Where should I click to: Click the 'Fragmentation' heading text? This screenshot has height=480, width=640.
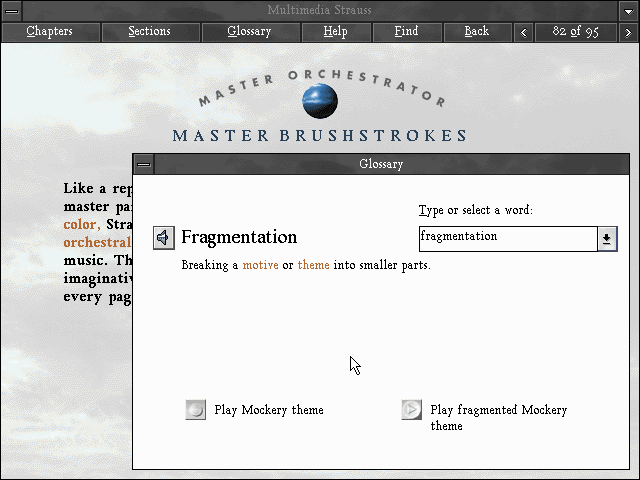[x=239, y=237]
